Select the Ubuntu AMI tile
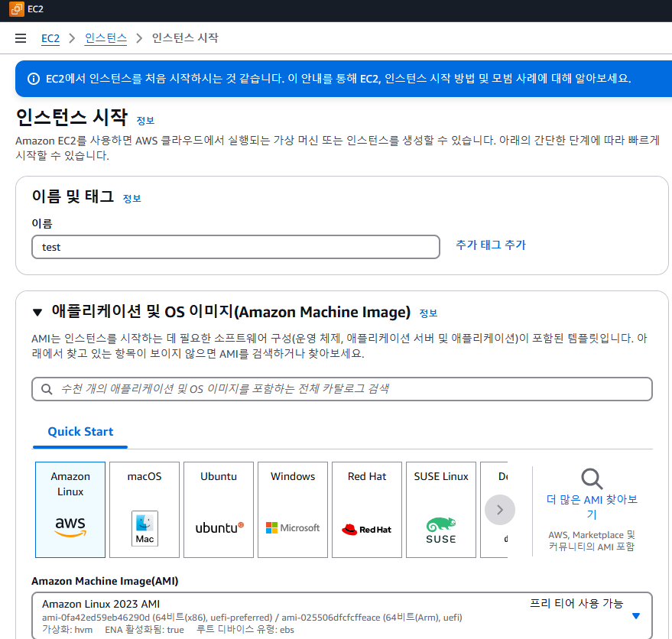Viewport: 672px width, 639px height. [x=219, y=510]
